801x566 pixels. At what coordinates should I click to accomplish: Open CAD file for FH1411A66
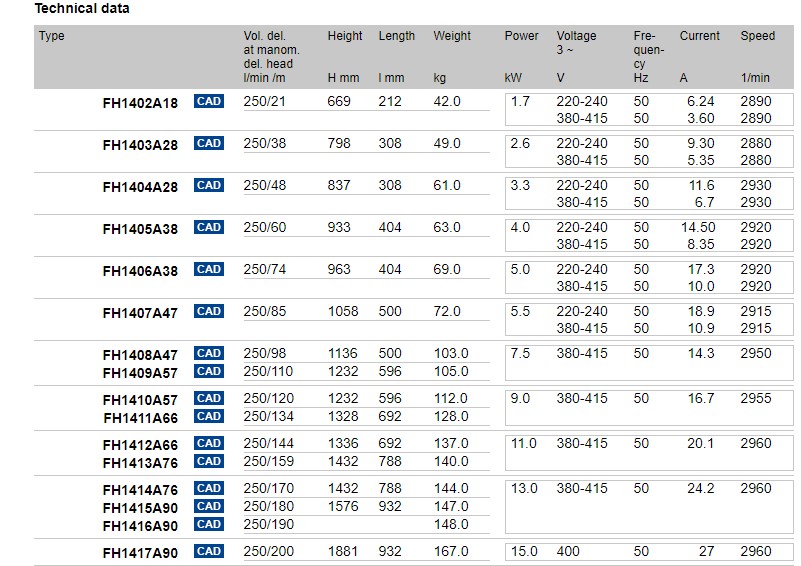209,416
